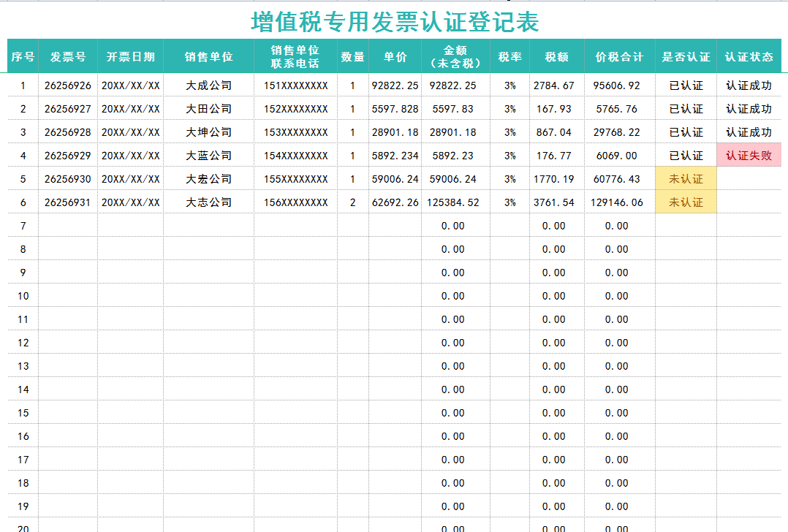Select total cell 5765.76
788x532 pixels.
click(x=620, y=109)
